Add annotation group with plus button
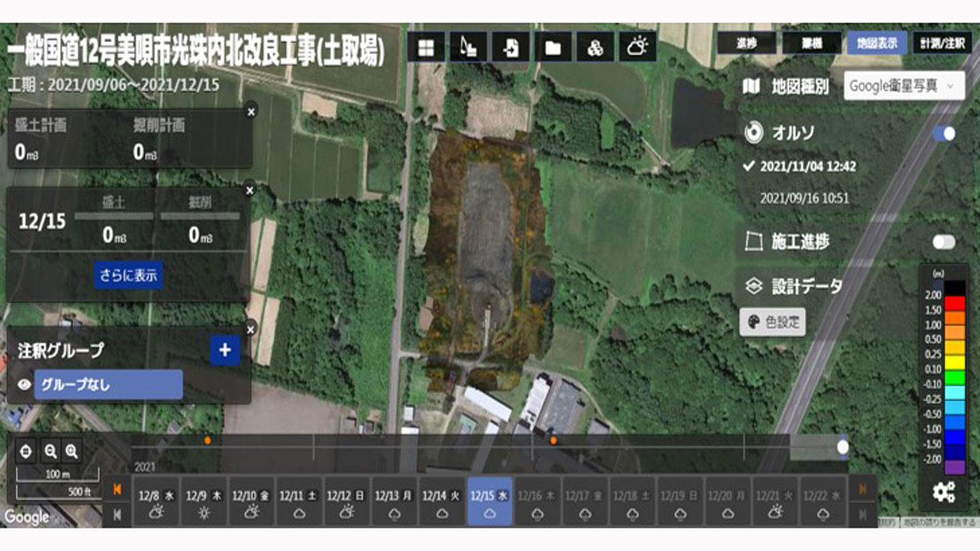 [x=225, y=351]
